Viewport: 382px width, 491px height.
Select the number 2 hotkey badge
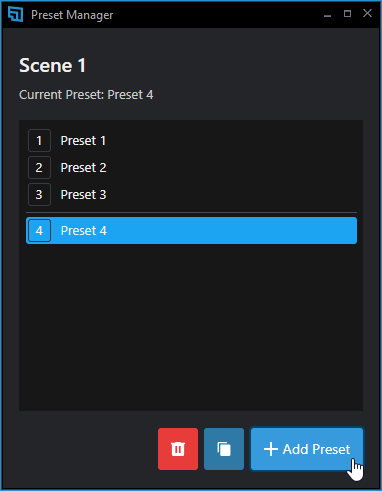(x=39, y=167)
